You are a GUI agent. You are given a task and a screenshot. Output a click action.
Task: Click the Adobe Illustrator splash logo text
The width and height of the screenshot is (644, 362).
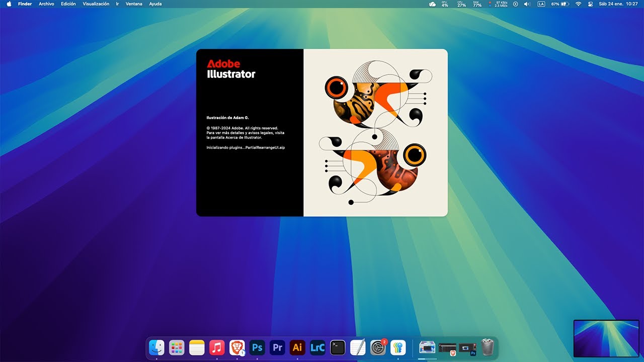231,69
